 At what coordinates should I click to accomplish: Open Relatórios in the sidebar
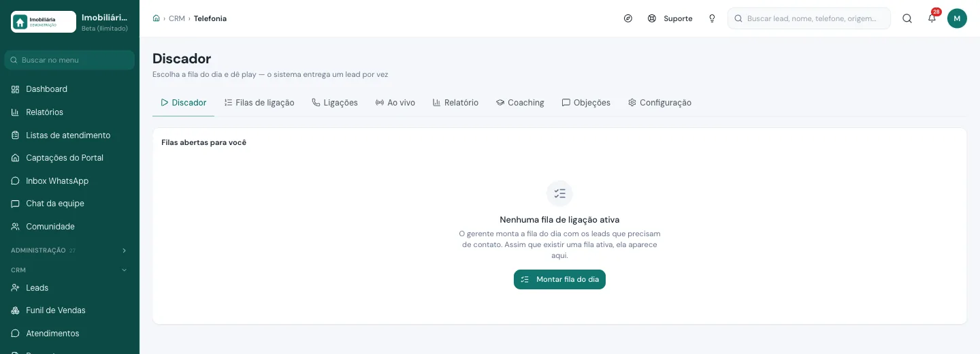(69, 112)
